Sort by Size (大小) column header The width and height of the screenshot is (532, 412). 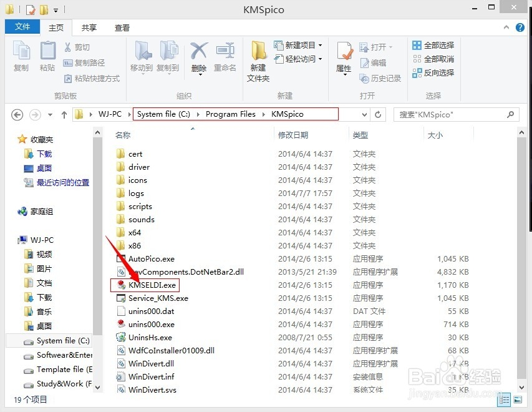click(435, 135)
